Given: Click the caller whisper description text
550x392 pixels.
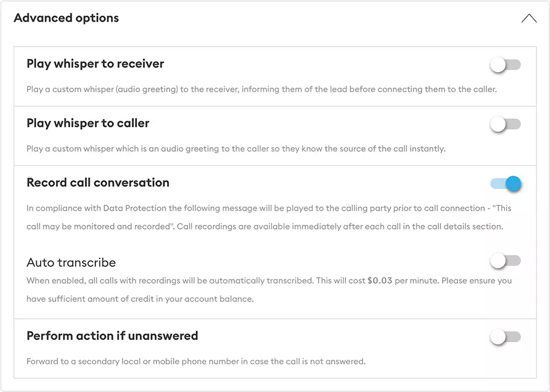Looking at the screenshot, I should [x=235, y=149].
